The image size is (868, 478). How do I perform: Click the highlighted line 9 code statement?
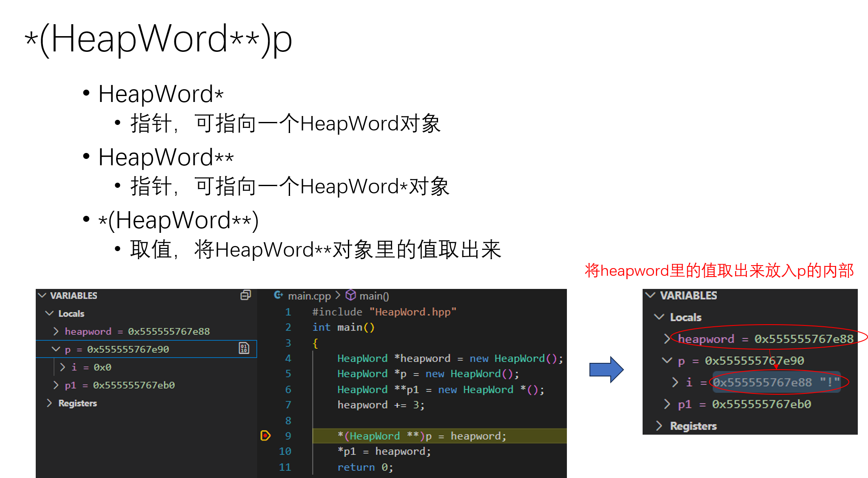(x=422, y=436)
